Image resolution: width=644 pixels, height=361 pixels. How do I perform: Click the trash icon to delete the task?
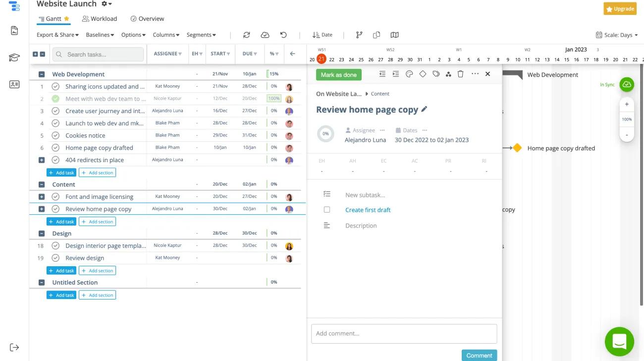click(x=460, y=74)
